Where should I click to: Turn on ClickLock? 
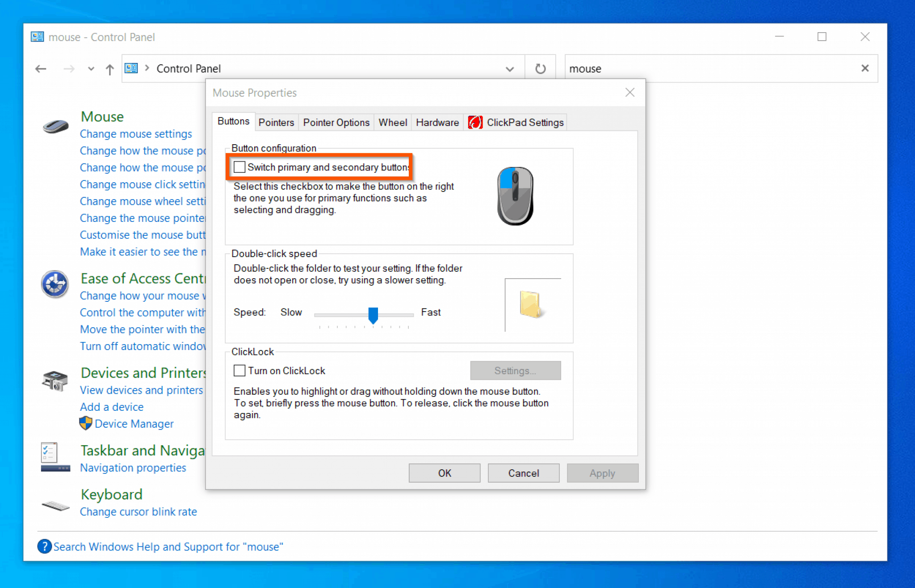(239, 370)
